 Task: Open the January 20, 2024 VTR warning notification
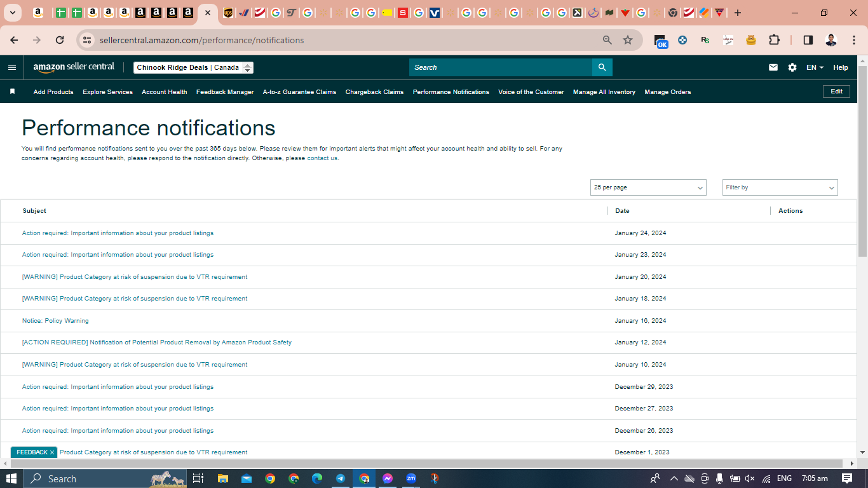[135, 277]
